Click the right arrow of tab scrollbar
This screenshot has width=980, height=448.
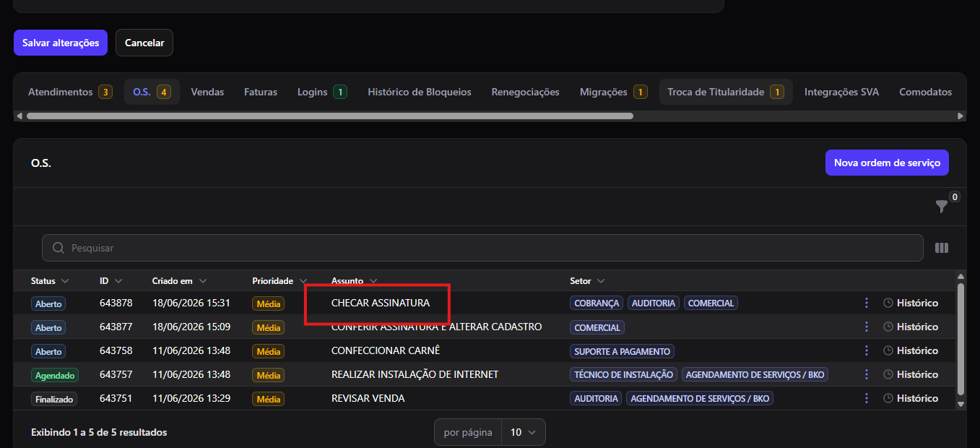pyautogui.click(x=961, y=116)
